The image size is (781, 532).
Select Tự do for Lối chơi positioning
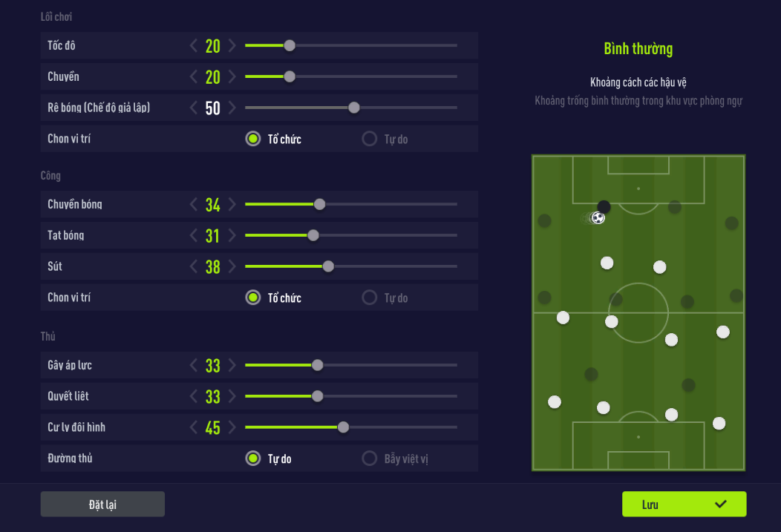click(x=370, y=139)
